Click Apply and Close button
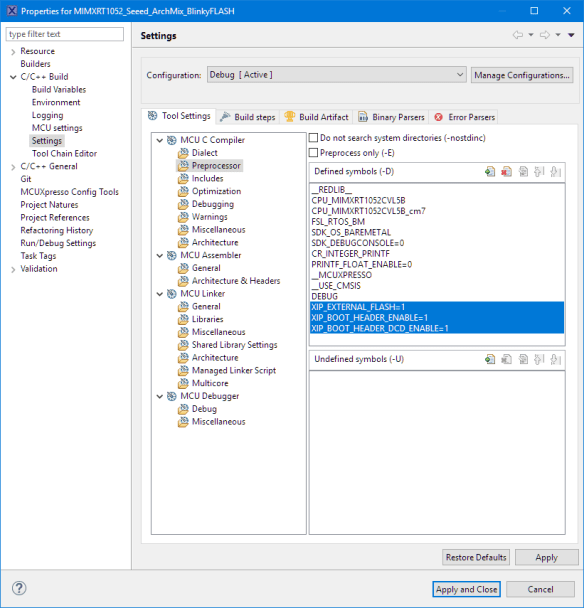This screenshot has height=608, width=584. [467, 589]
